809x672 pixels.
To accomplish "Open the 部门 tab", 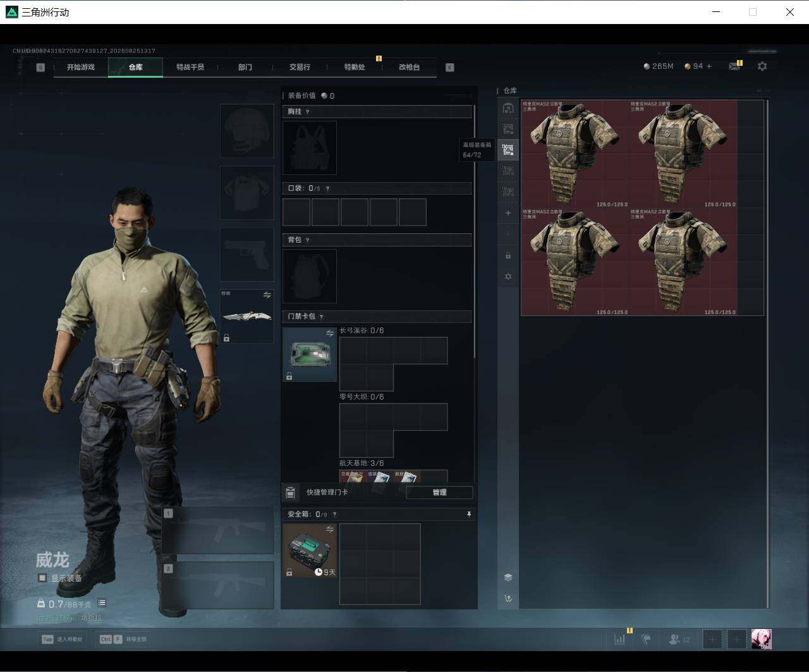I will (245, 67).
